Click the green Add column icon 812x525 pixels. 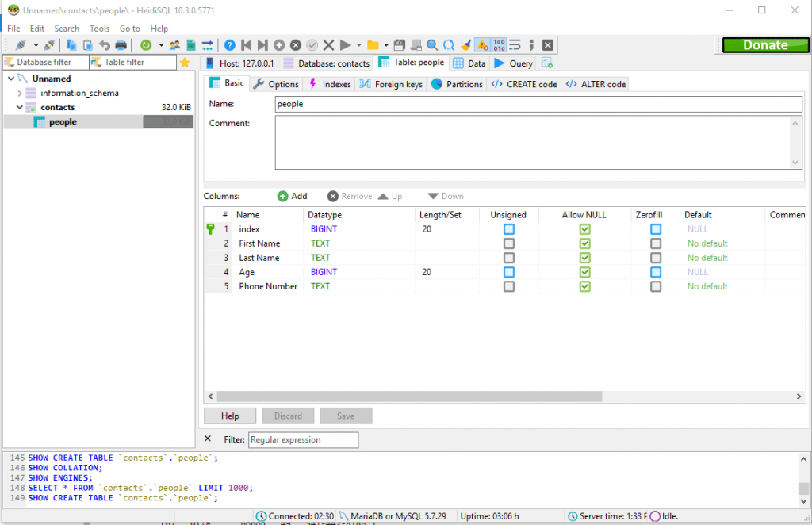coord(282,196)
